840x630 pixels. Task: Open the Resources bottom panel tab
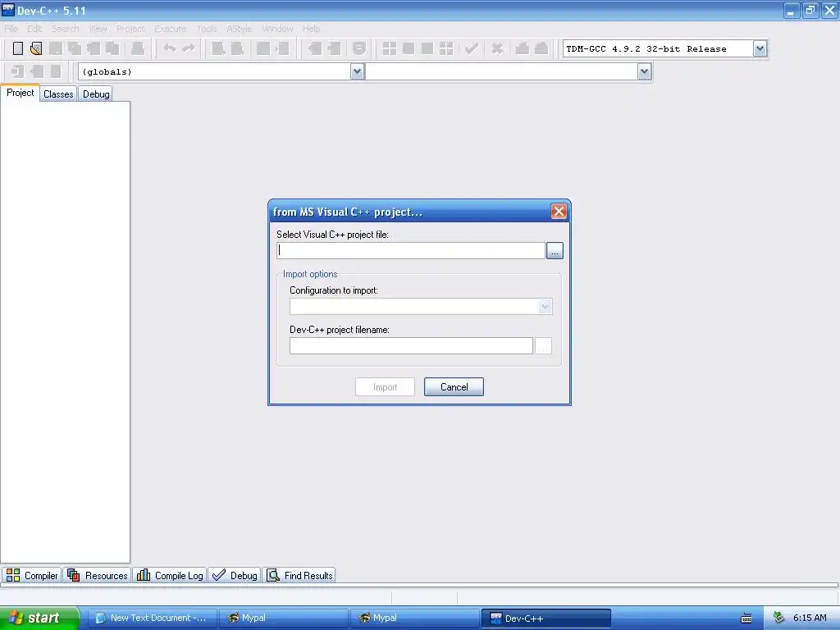(x=97, y=575)
